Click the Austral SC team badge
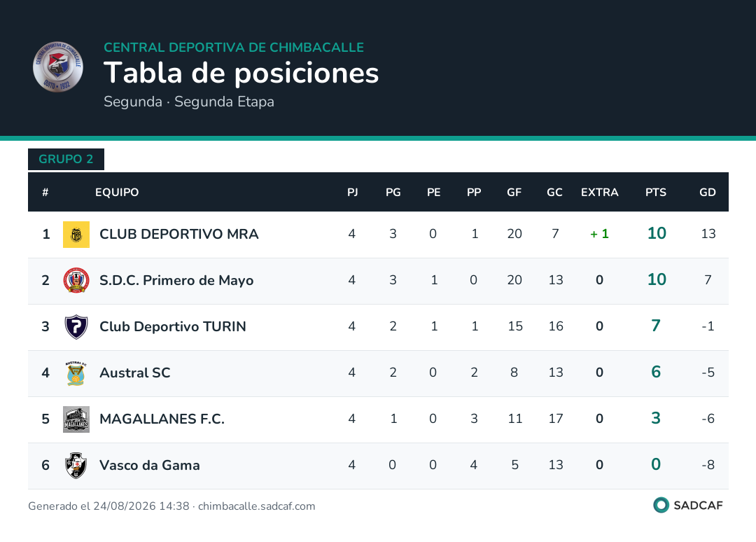 [76, 373]
